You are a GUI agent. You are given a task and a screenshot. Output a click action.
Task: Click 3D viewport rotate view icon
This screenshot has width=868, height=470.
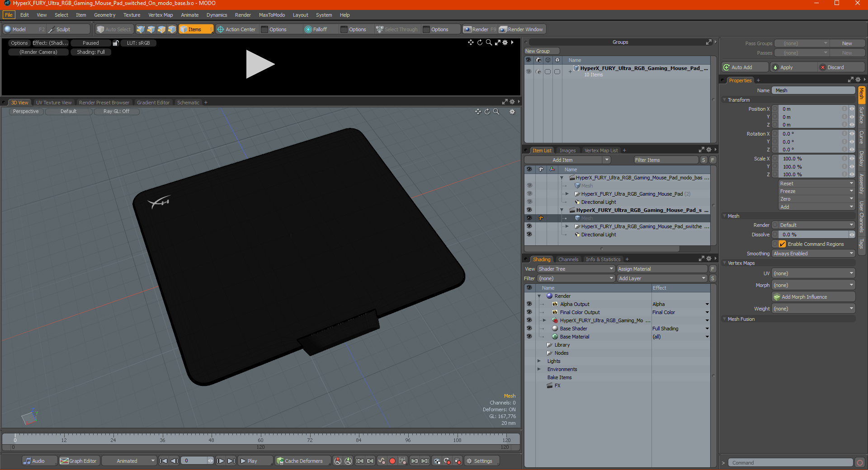tap(487, 112)
